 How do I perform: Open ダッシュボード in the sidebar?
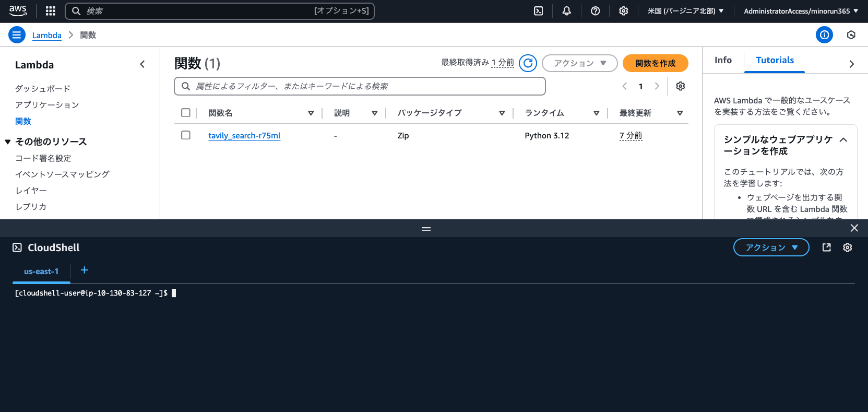coord(43,89)
